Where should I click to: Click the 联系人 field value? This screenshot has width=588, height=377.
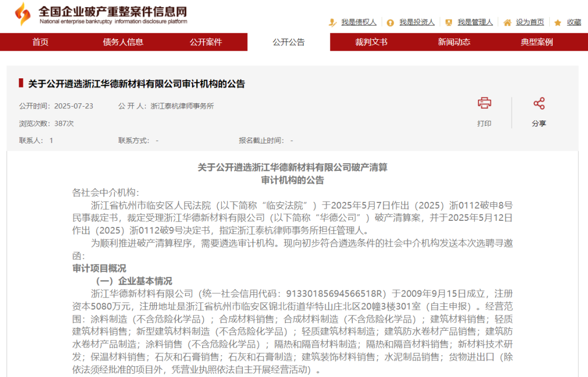(x=51, y=140)
